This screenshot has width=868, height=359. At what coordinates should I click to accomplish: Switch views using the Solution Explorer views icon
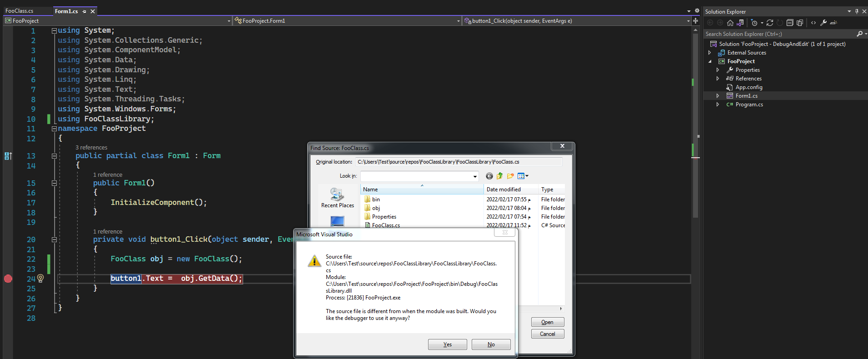pyautogui.click(x=740, y=23)
